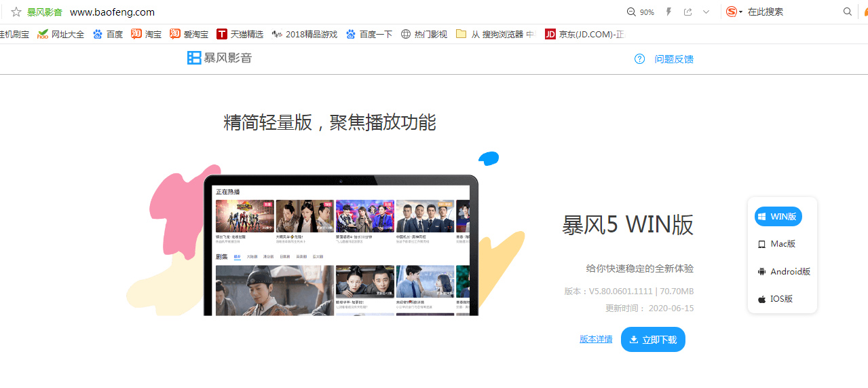Click the 暴风5 WIN版 heading text
Viewport: 868px width, 388px height.
628,225
